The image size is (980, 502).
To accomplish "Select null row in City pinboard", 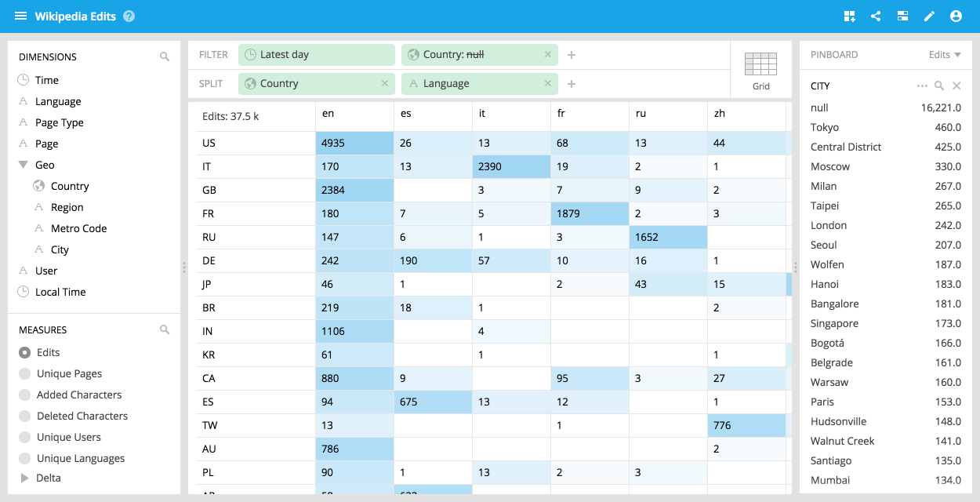I will click(x=886, y=107).
